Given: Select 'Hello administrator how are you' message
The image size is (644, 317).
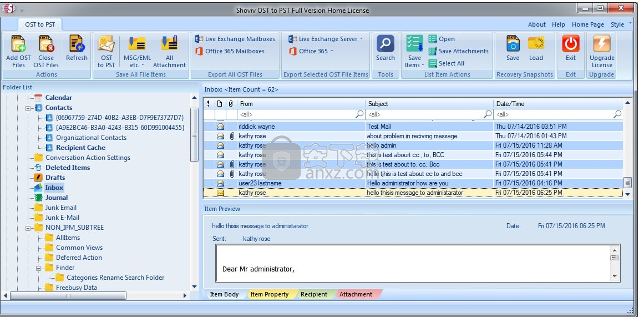Looking at the screenshot, I should point(414,183).
